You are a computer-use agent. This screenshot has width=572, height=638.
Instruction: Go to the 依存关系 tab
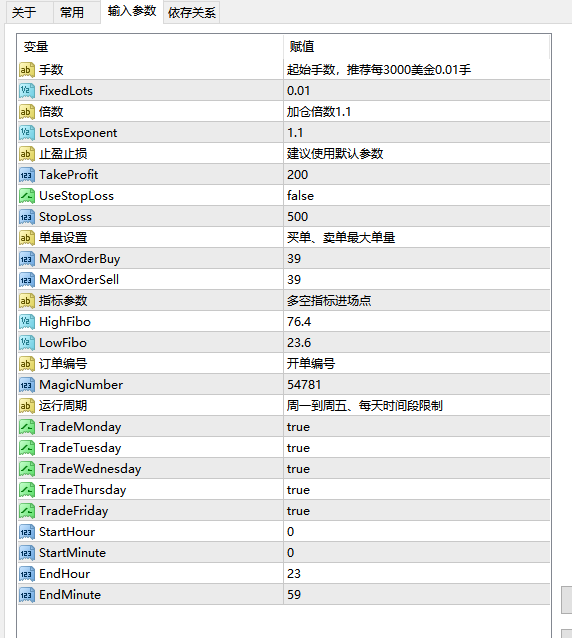(x=192, y=13)
